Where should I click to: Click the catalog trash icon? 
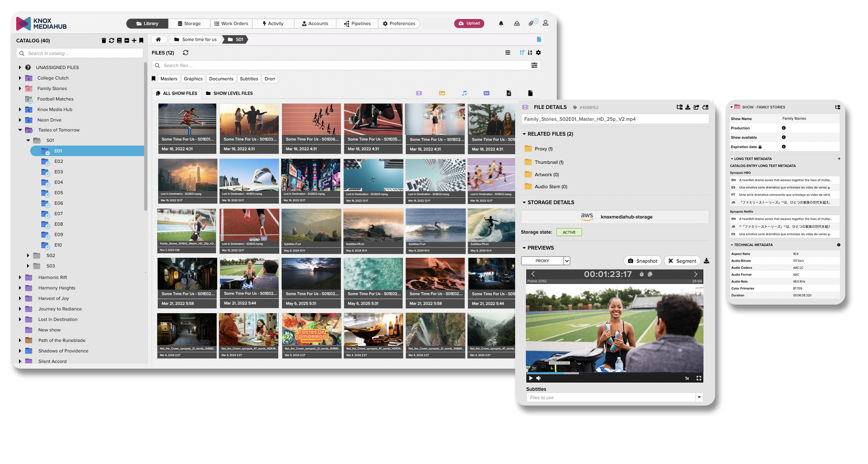(x=103, y=40)
